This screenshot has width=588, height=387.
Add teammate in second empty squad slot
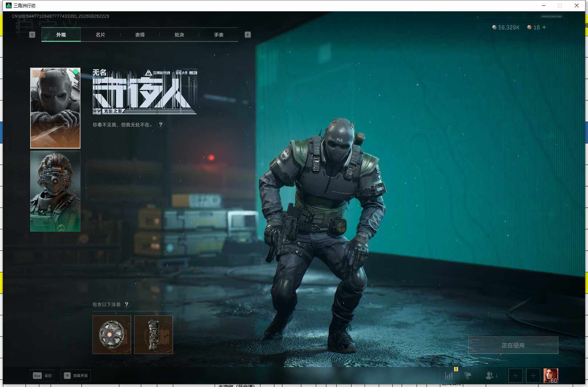coord(533,375)
